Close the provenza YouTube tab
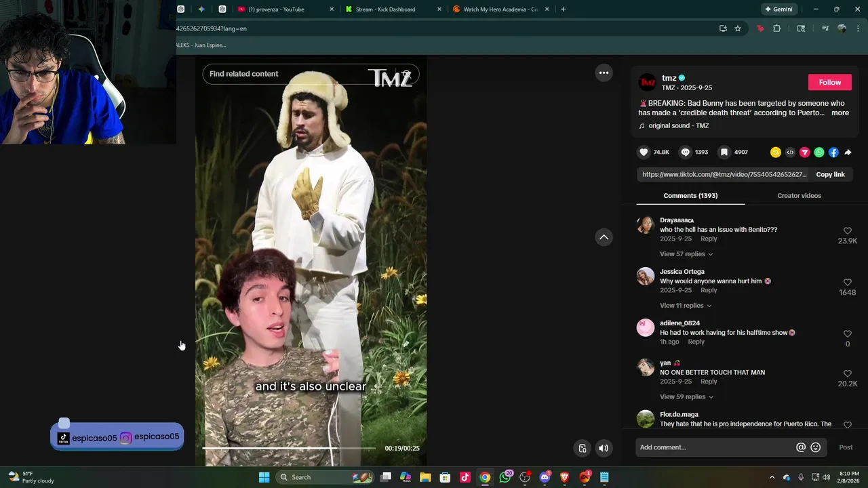This screenshot has width=868, height=488. tap(332, 9)
